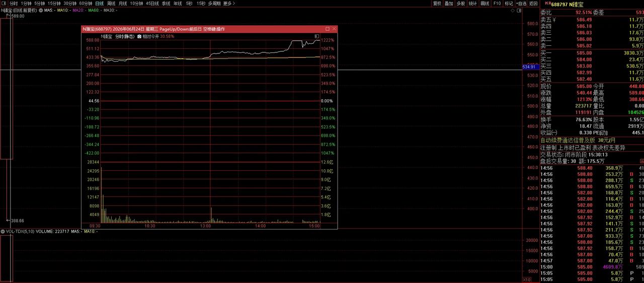Open the 多周期 multi-period view

coord(214,3)
